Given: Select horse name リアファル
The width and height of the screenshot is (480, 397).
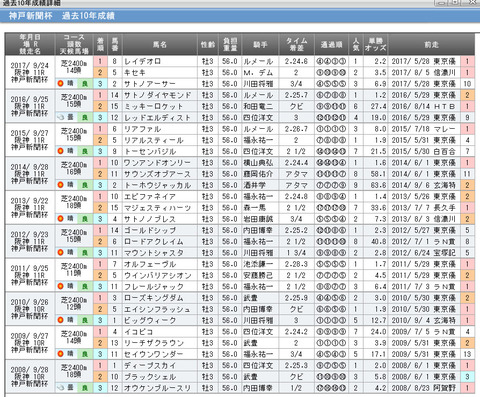Looking at the screenshot, I should pos(143,129).
